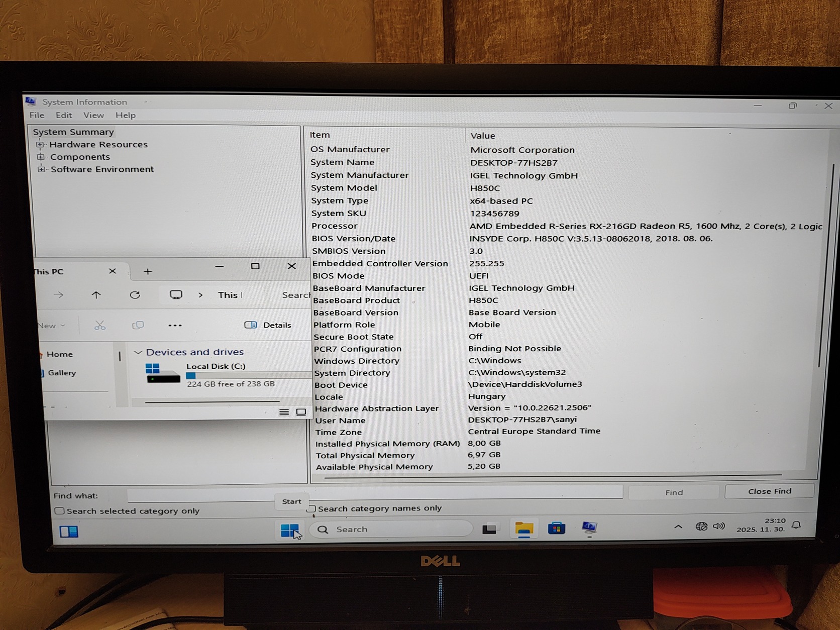840x630 pixels.
Task: Toggle the Details pane button
Action: tap(268, 325)
